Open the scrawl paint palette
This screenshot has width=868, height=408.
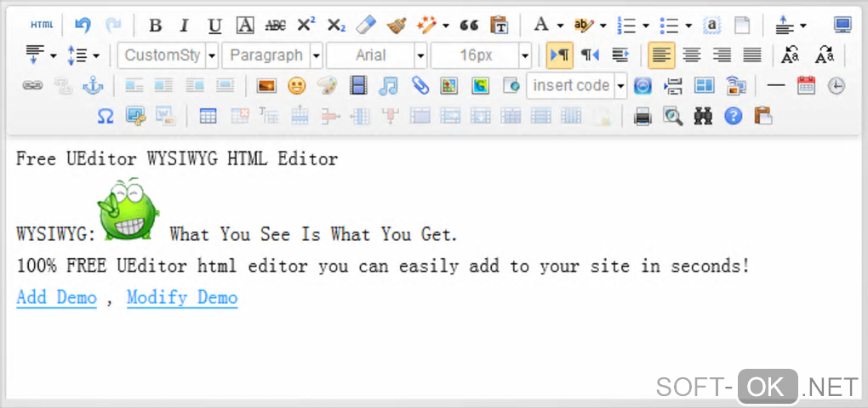[x=327, y=85]
